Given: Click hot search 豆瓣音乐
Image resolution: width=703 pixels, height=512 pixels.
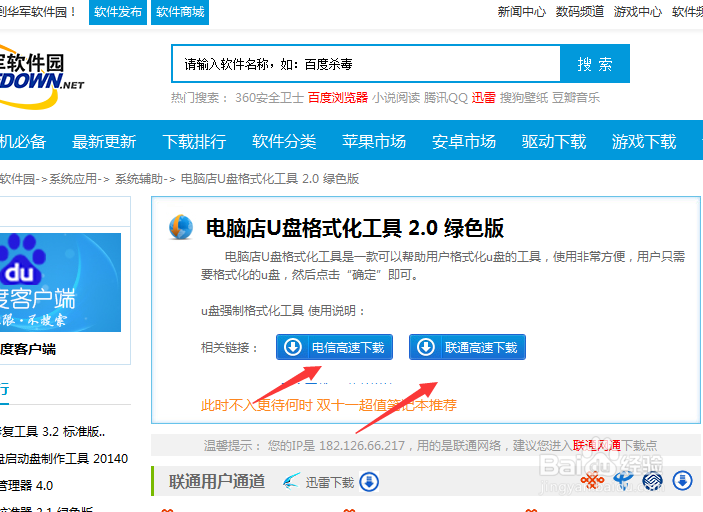Looking at the screenshot, I should tap(576, 98).
